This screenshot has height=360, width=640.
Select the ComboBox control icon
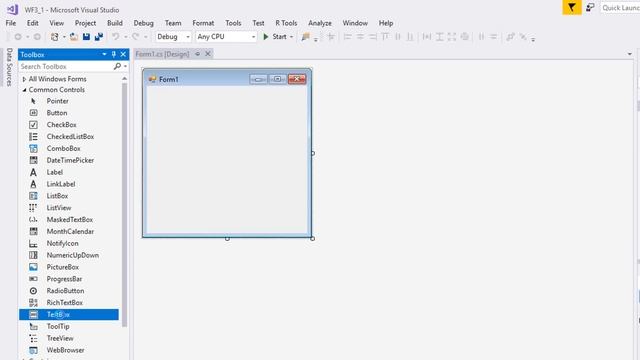tap(33, 148)
